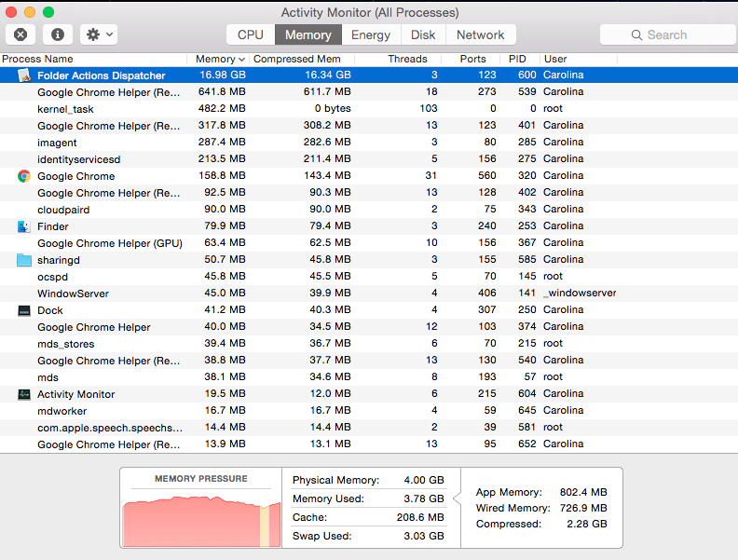Select Google Chrome Helper row with PID 401
The image size is (738, 560).
point(369,126)
